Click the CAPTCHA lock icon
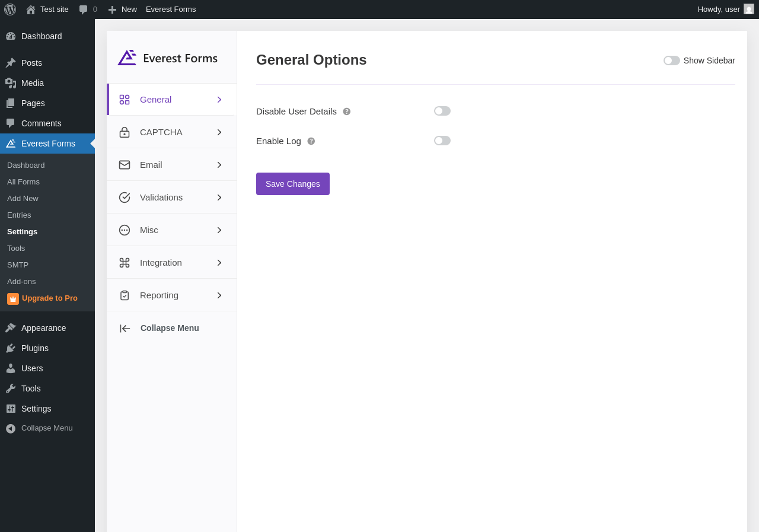The width and height of the screenshot is (759, 532). (125, 132)
